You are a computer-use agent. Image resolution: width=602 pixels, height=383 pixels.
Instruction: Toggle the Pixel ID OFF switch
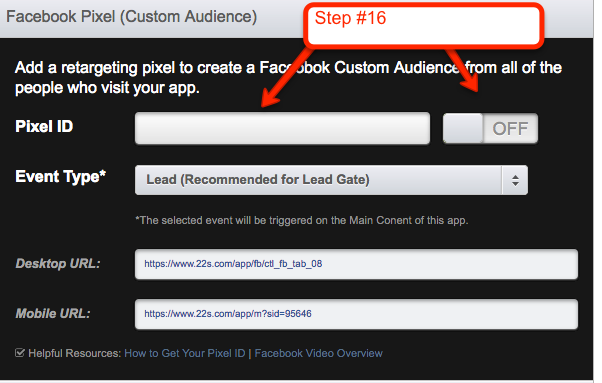[490, 128]
